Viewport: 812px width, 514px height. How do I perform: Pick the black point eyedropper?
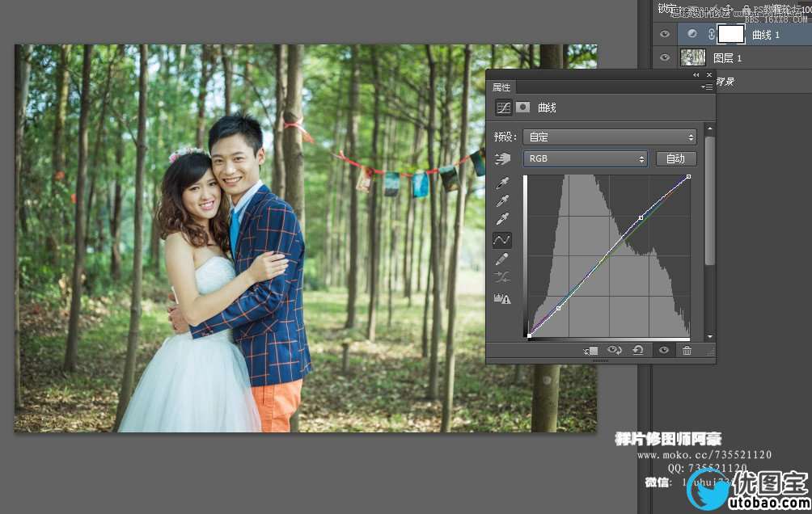tap(501, 183)
